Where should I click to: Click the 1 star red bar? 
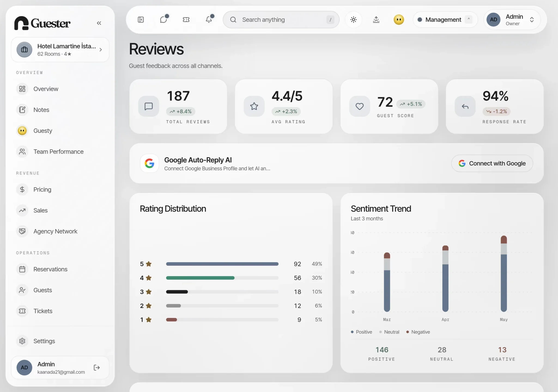(172, 320)
